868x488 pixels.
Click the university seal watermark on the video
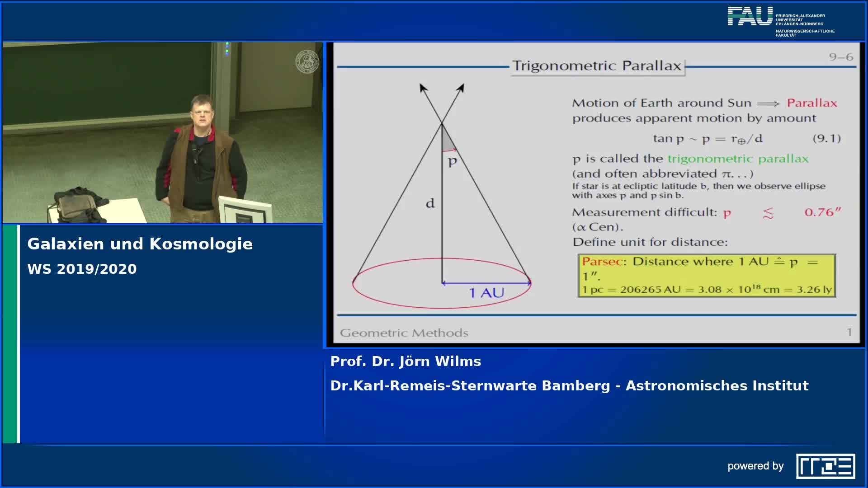(307, 62)
